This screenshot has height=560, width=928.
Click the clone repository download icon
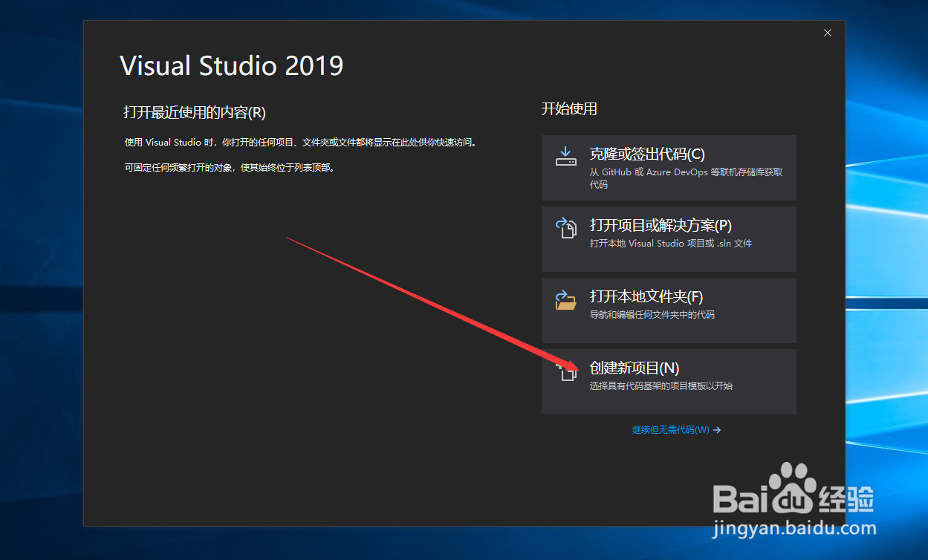pos(566,156)
